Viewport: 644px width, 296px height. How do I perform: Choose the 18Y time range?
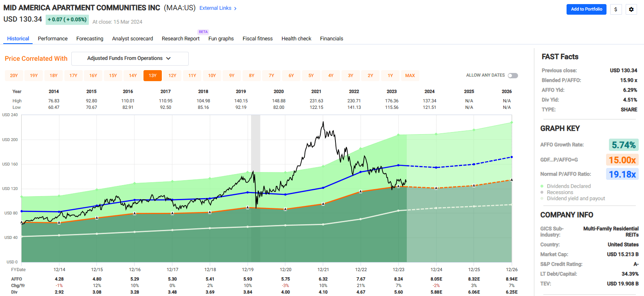(53, 75)
